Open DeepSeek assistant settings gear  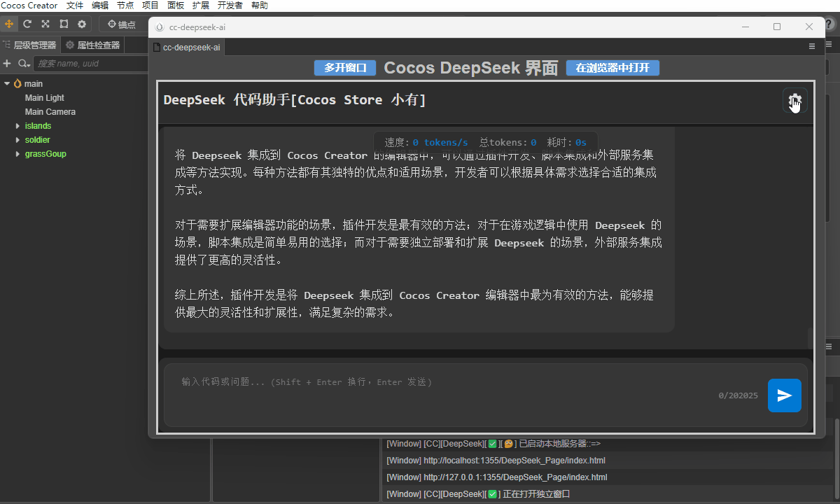pos(795,101)
